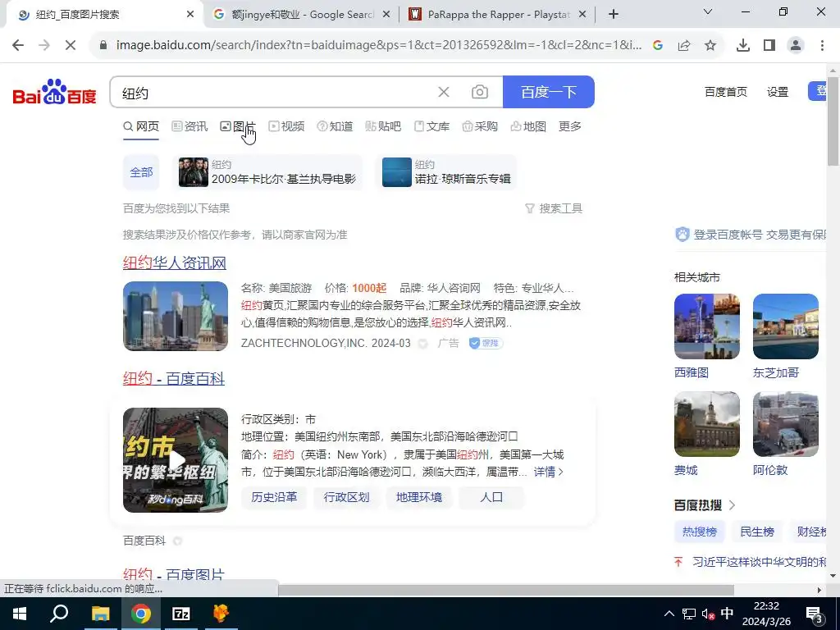The image size is (840, 630).
Task: Select the 民生榜 tab
Action: [757, 532]
